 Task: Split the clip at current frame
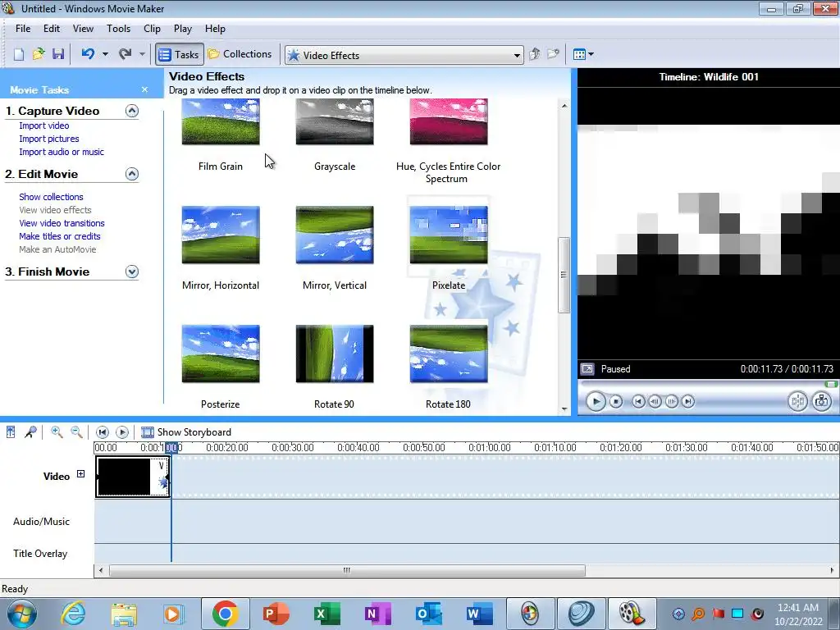coord(797,401)
